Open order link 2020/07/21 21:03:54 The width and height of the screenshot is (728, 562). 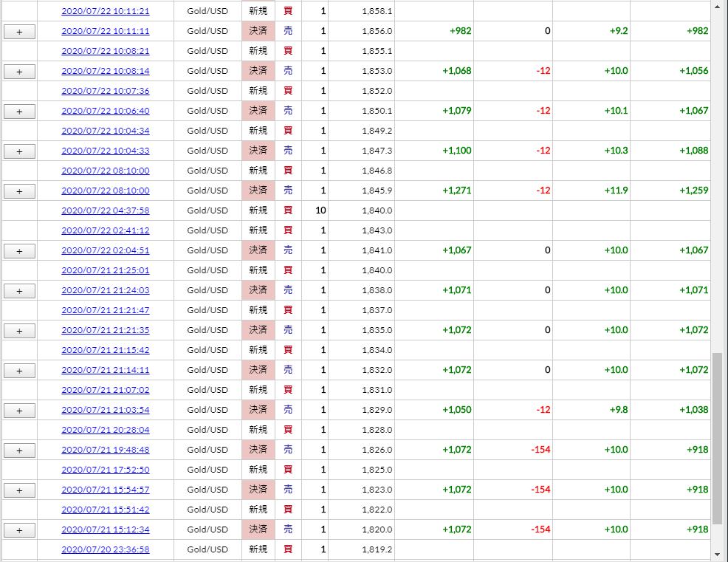(x=106, y=410)
